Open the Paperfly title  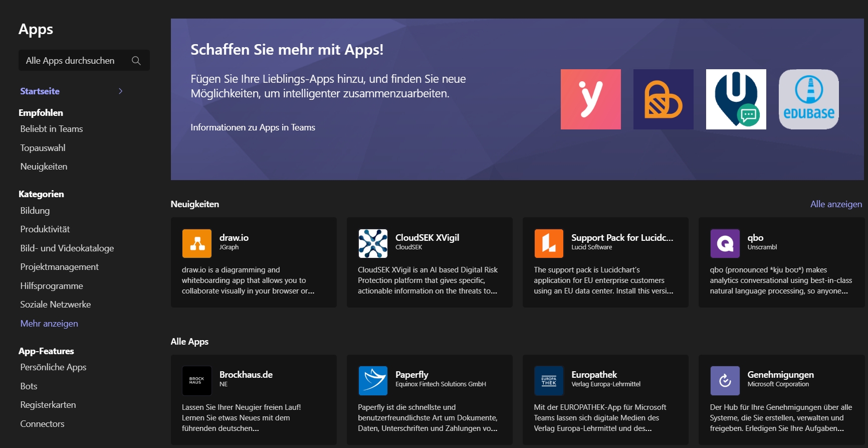click(x=412, y=375)
